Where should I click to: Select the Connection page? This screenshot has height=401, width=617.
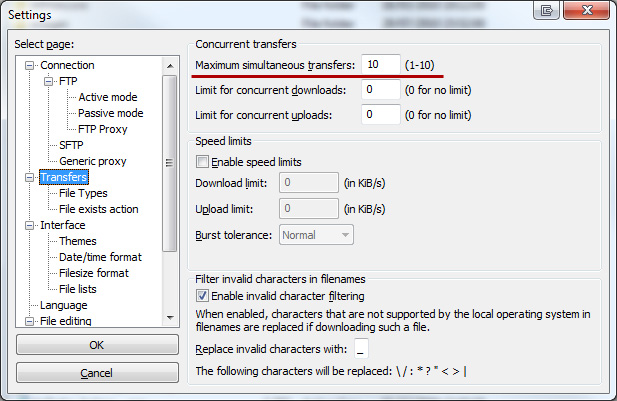pos(67,65)
